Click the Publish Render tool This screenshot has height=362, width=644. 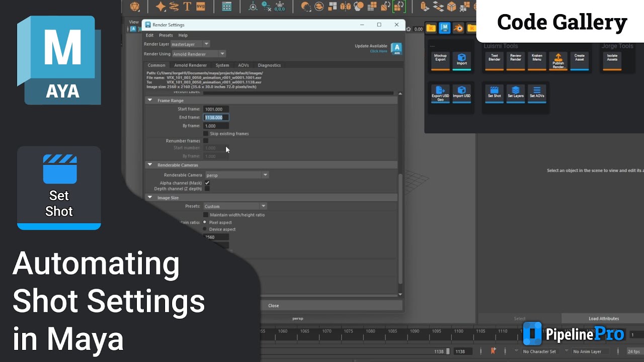coord(558,61)
